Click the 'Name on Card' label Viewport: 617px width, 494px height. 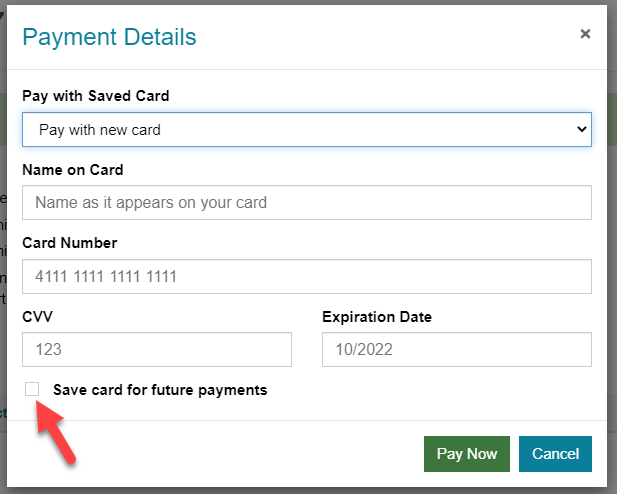click(x=73, y=170)
